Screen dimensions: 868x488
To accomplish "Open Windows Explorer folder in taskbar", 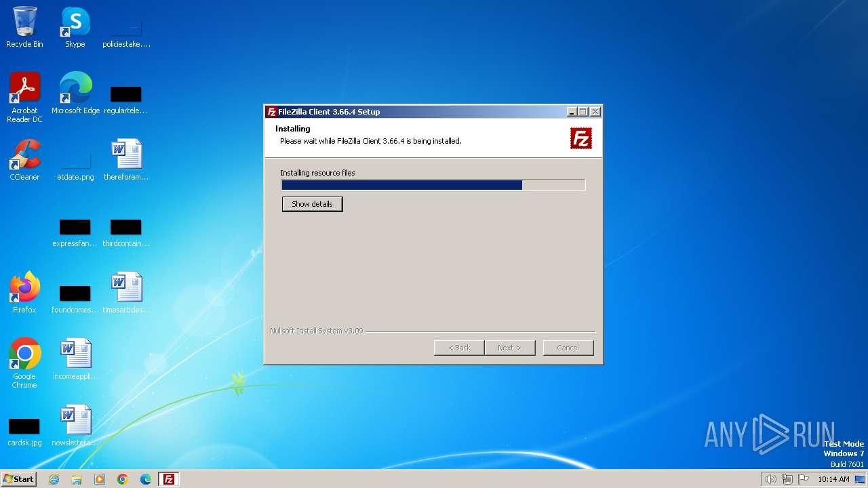I will tap(77, 479).
